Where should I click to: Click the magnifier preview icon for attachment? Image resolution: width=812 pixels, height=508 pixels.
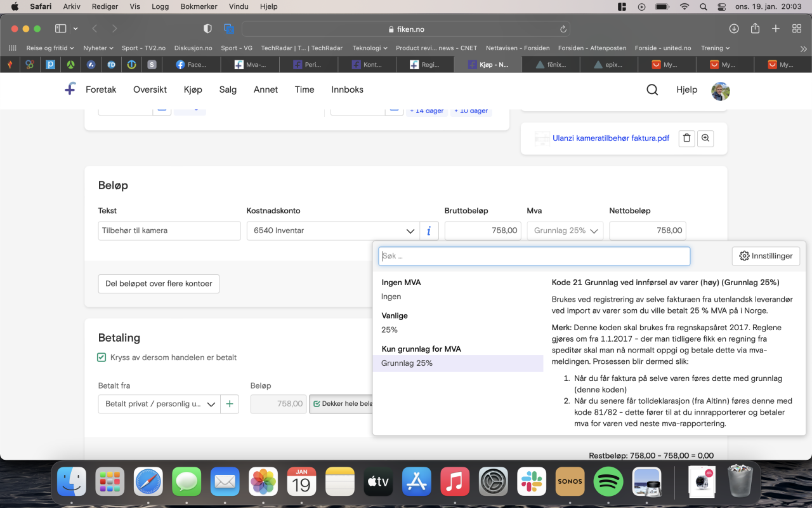[705, 138]
